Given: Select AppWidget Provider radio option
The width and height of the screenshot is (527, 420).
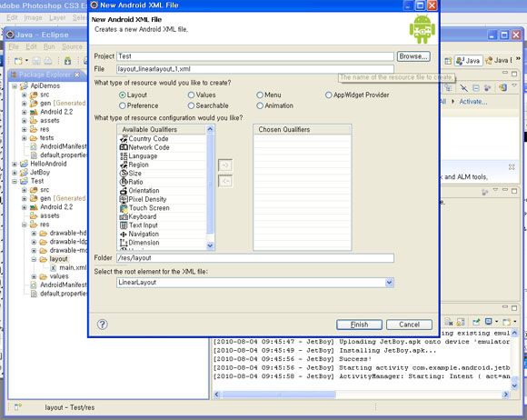Looking at the screenshot, I should pos(328,95).
